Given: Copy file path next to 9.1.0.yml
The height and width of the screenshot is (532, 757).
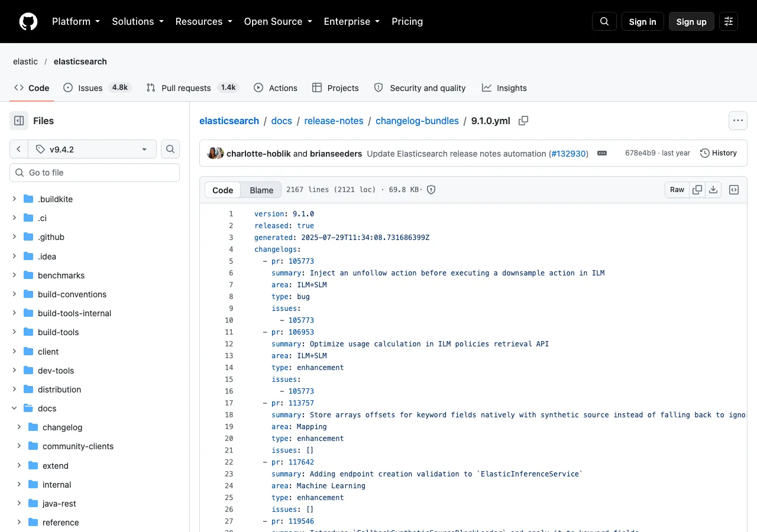Looking at the screenshot, I should (523, 121).
